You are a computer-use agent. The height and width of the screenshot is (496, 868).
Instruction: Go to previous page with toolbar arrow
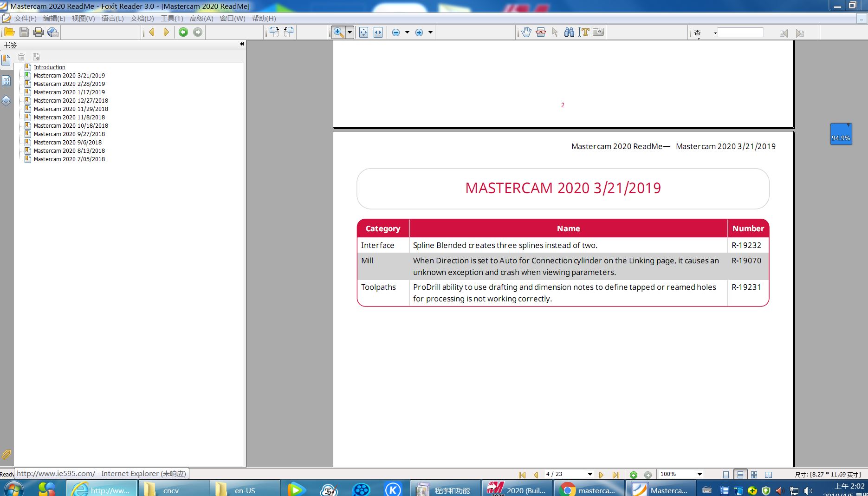click(152, 32)
